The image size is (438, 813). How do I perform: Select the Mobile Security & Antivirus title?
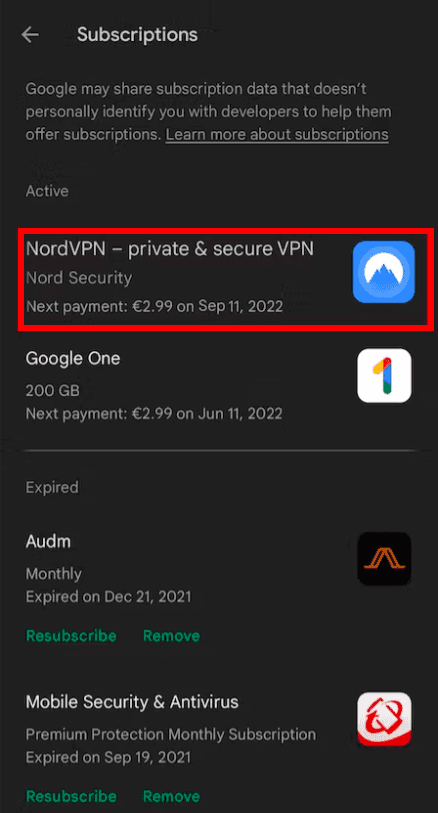point(132,702)
